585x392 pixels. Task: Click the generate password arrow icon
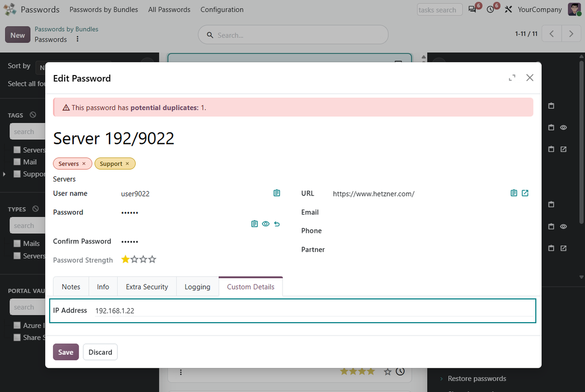[x=277, y=224]
